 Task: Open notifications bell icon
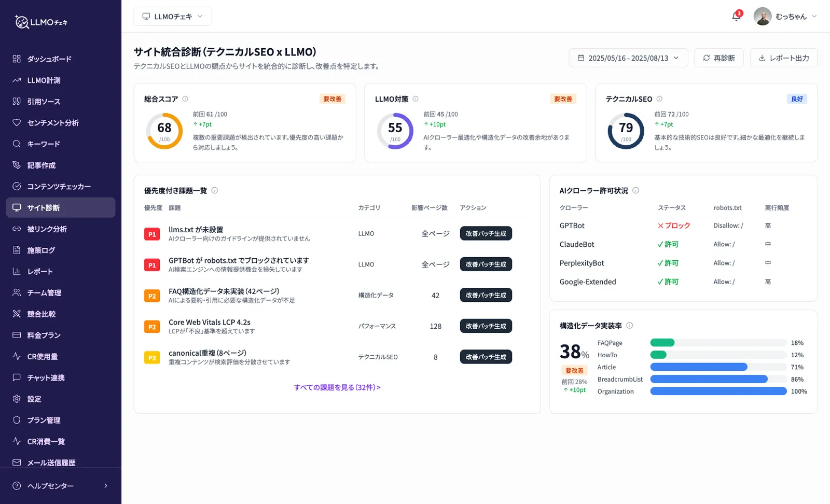(x=736, y=17)
